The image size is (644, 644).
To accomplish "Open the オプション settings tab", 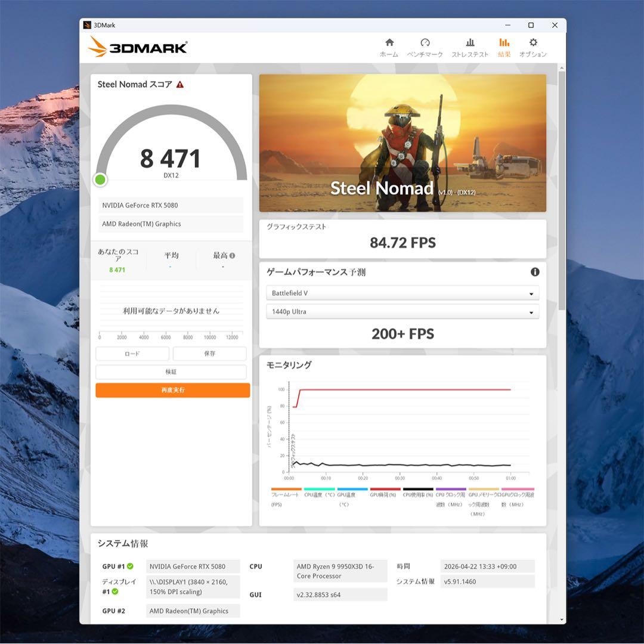I will (x=532, y=48).
